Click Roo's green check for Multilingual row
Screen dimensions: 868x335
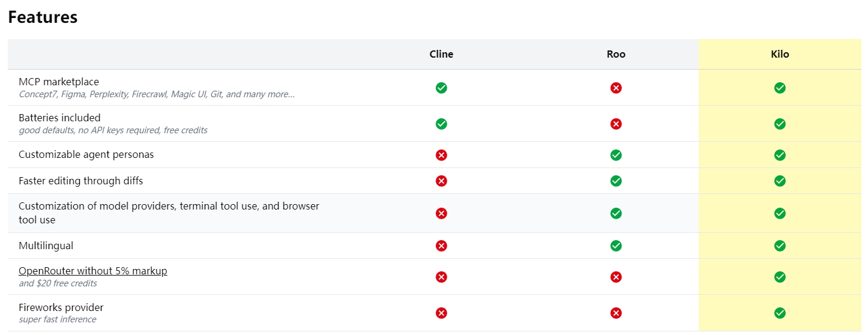pos(616,246)
